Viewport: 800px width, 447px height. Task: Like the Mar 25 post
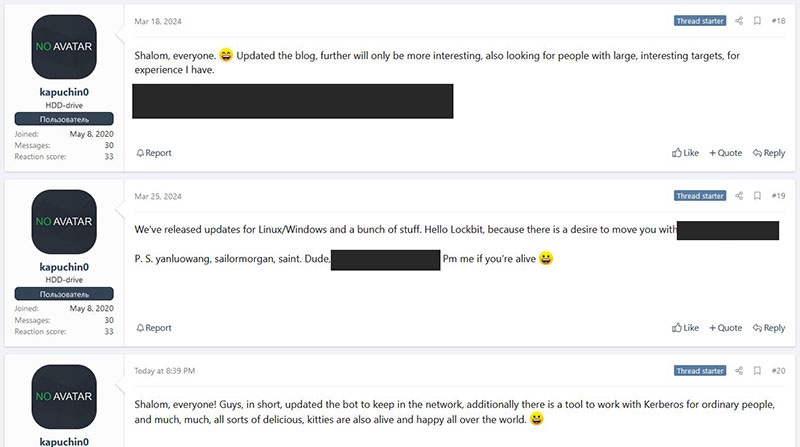pos(686,328)
